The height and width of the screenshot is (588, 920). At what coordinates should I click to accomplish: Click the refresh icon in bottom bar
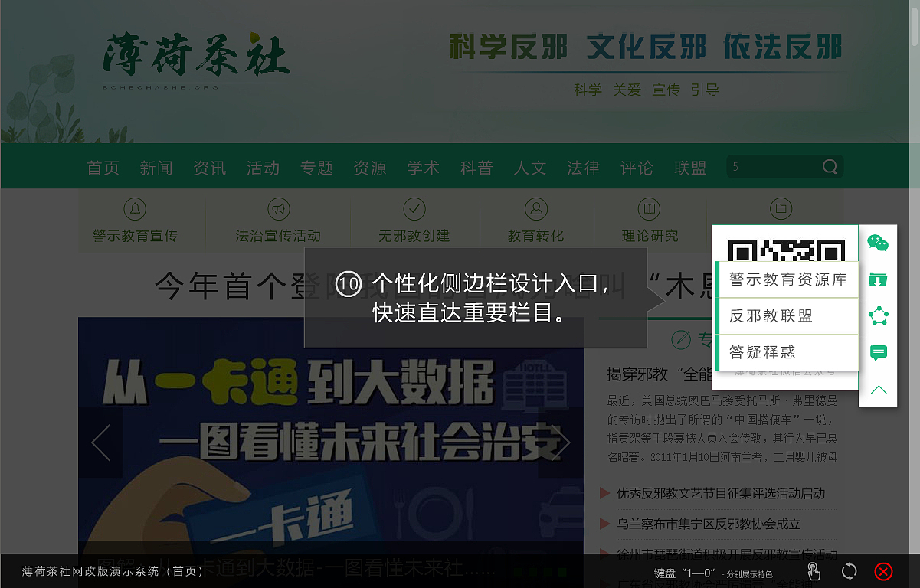[x=849, y=571]
